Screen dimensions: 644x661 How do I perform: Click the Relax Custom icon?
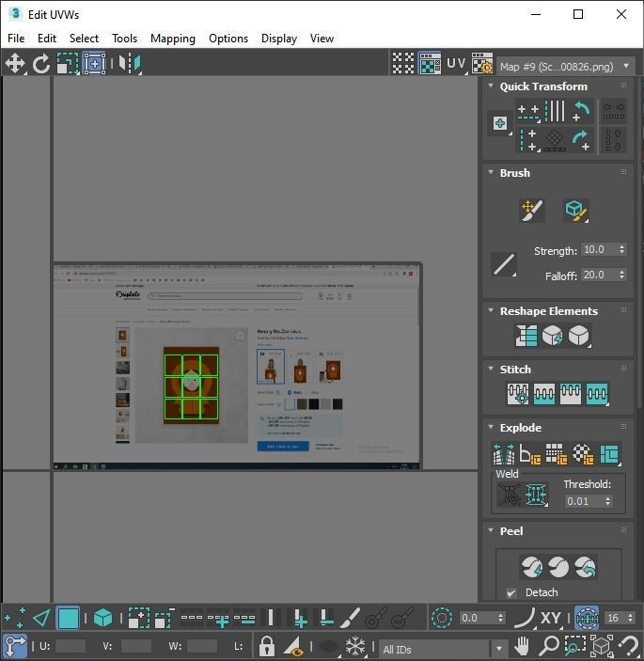tap(579, 336)
